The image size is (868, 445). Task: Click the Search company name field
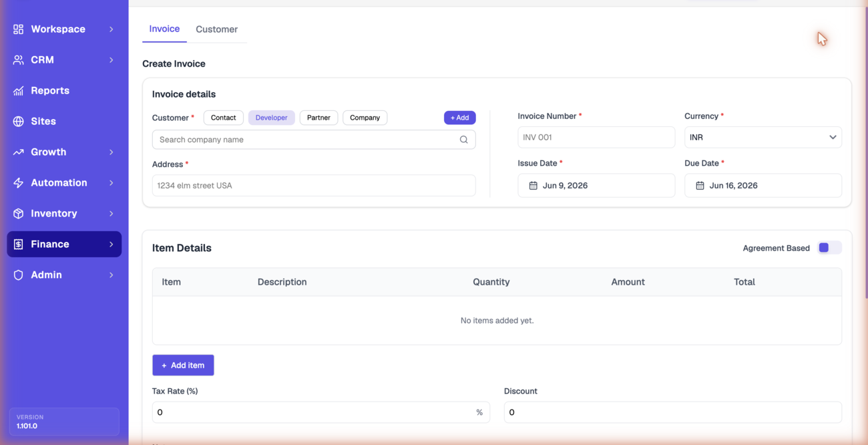314,140
